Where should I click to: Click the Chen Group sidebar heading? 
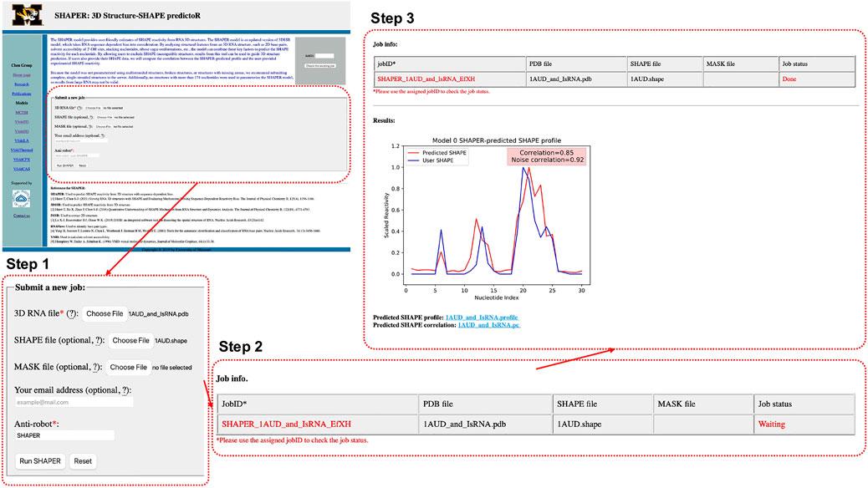(22, 65)
